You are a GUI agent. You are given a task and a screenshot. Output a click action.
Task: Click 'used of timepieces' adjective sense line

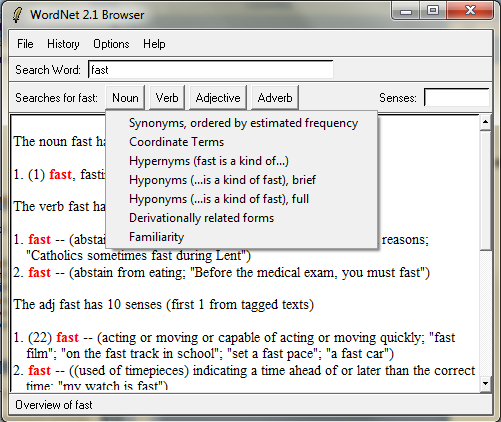click(x=244, y=370)
